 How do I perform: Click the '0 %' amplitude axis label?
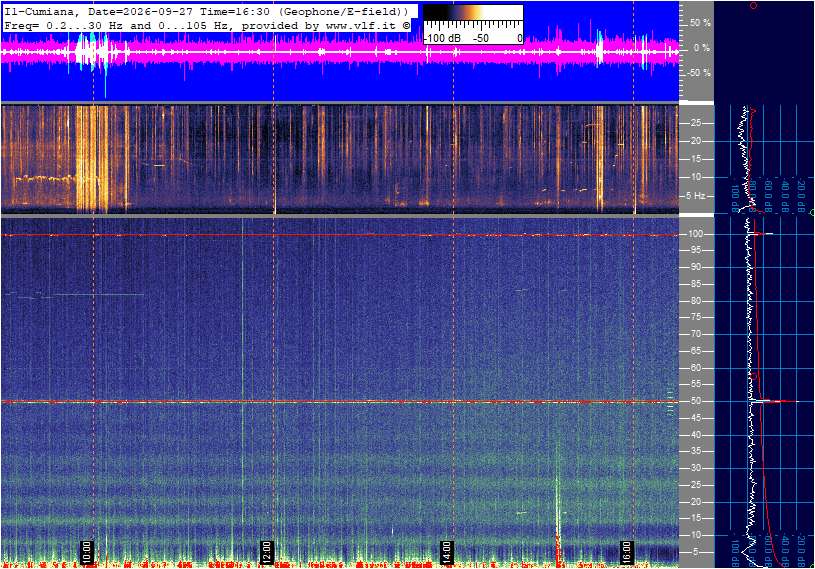(702, 48)
